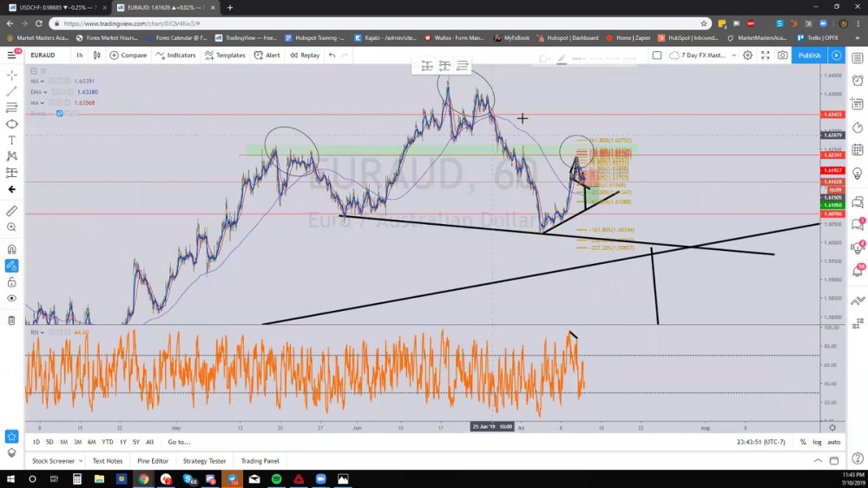Toggle the Pivots indicator visibility
This screenshot has width=868, height=488.
coord(59,114)
